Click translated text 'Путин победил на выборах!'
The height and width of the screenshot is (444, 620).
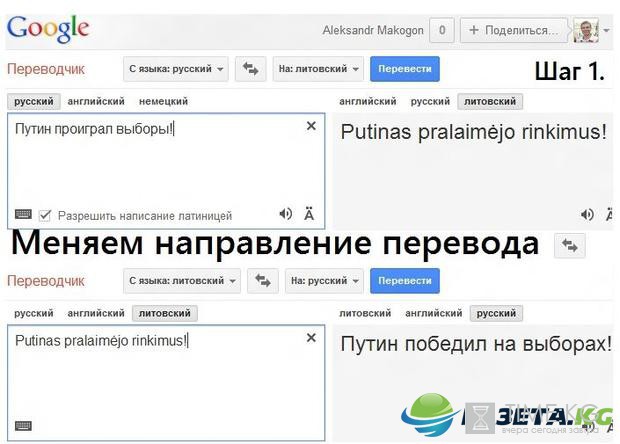476,344
